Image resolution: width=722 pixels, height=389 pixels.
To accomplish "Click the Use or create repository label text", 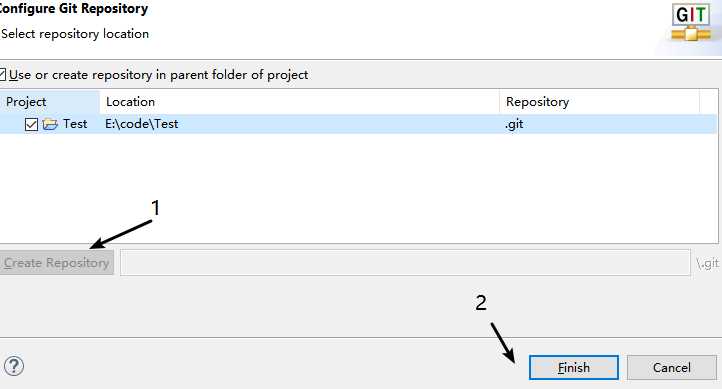I will (x=158, y=75).
